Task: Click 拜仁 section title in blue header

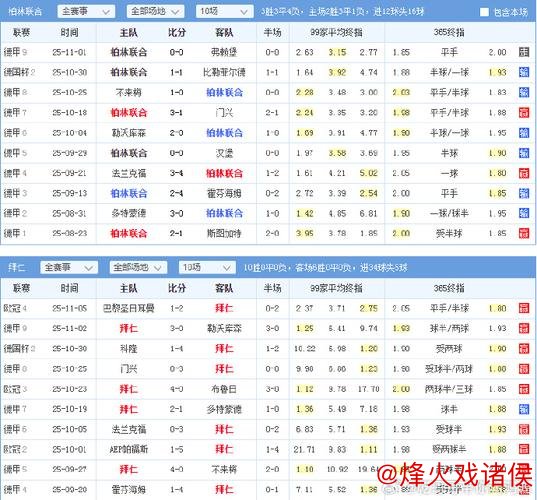Action: tap(17, 267)
